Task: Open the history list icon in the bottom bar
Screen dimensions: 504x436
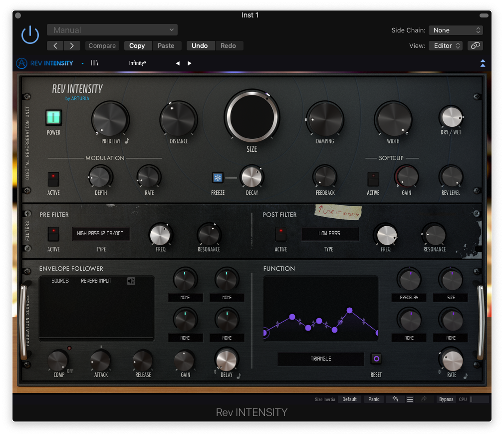Action: [410, 400]
